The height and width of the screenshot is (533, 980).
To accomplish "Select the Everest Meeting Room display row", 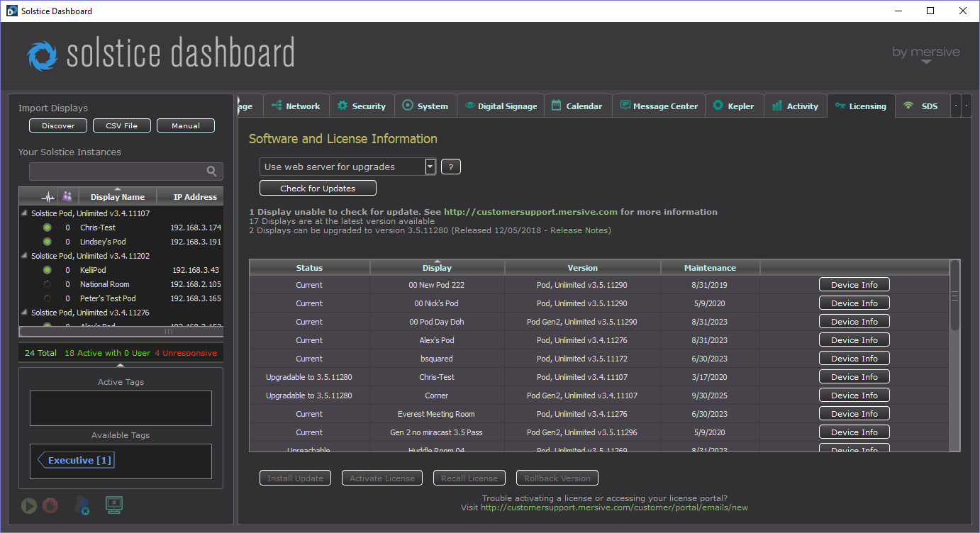I will click(x=599, y=414).
